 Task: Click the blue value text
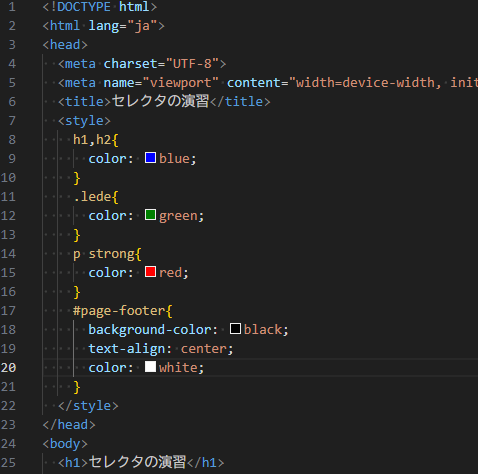coord(174,159)
